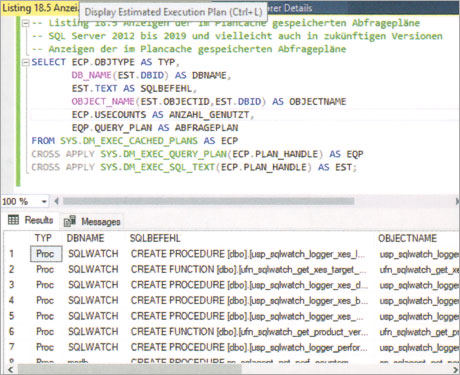Click SYS.DM_EXEC_SQL_TEXT in the query
The height and width of the screenshot is (375, 460).
[158, 167]
